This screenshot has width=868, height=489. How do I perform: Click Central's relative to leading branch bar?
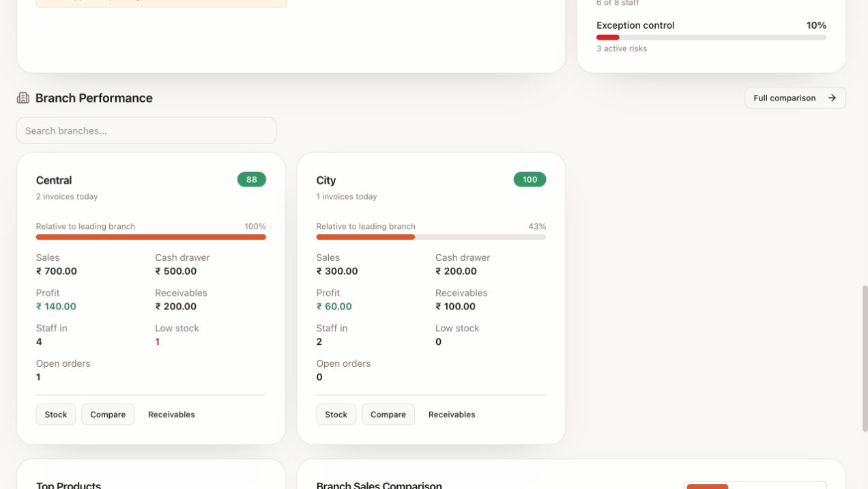pyautogui.click(x=151, y=237)
